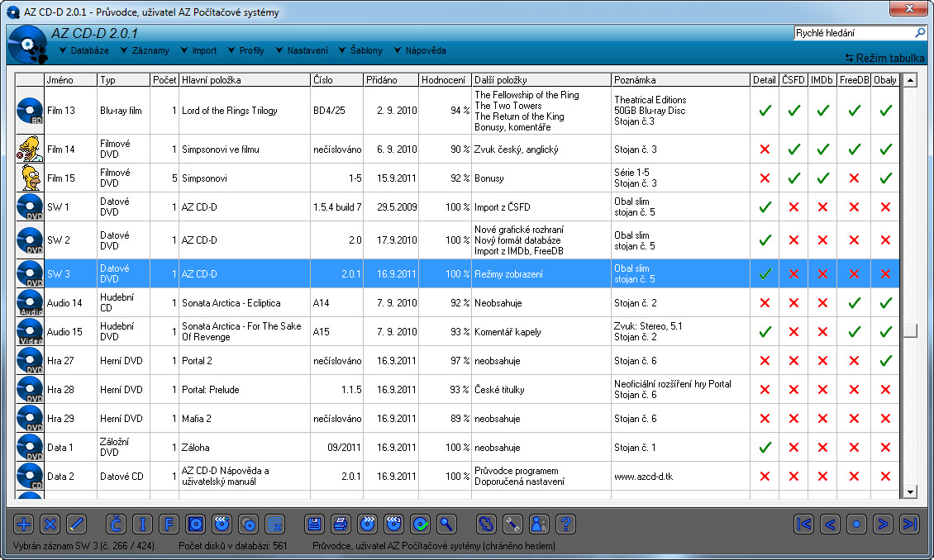
Task: Click the Obaly red cross for Data 2
Action: 886,476
